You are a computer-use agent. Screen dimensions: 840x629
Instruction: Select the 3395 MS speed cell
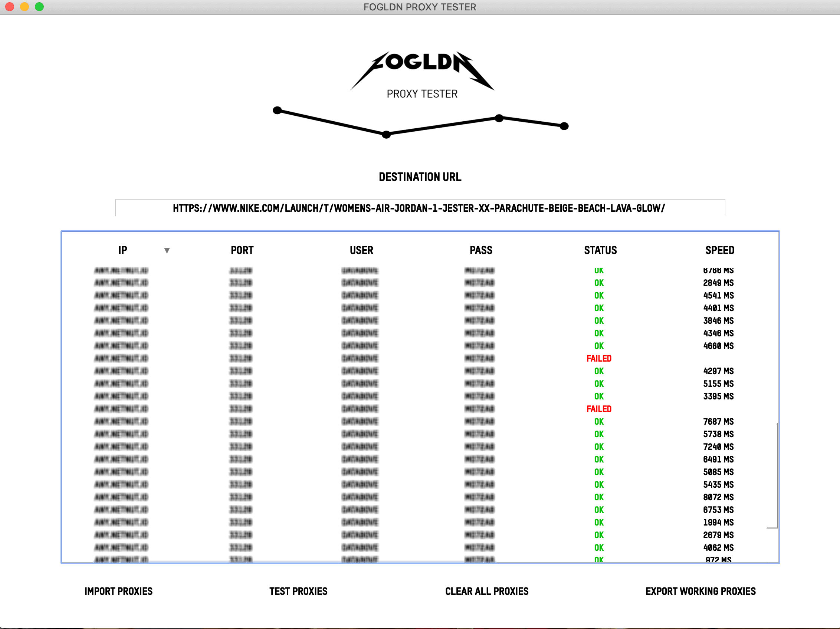tap(718, 396)
